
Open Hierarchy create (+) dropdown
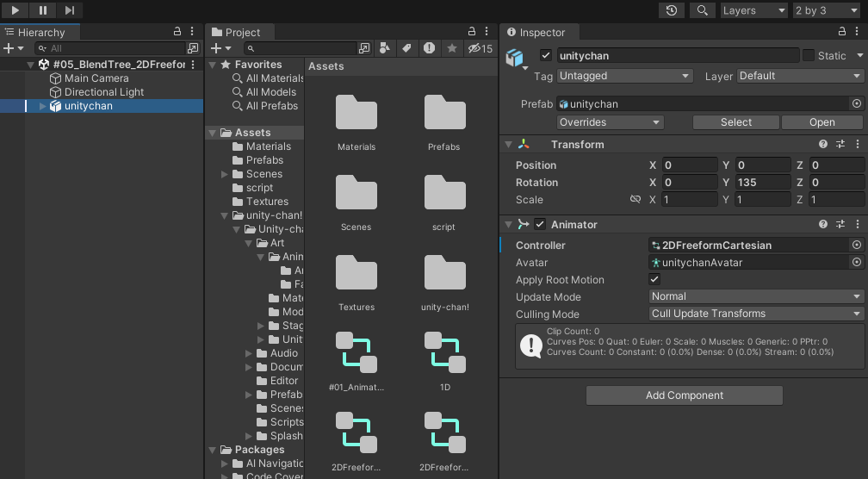point(13,49)
